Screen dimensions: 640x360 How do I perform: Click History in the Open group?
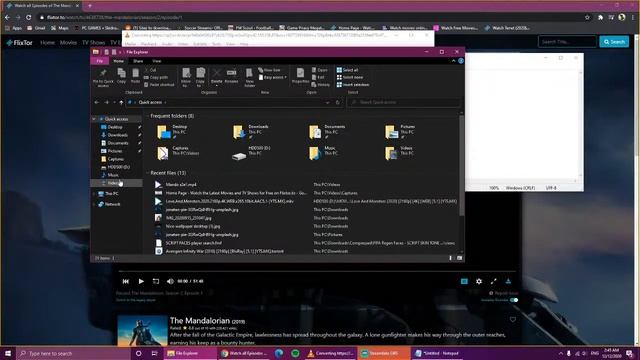tap(320, 85)
